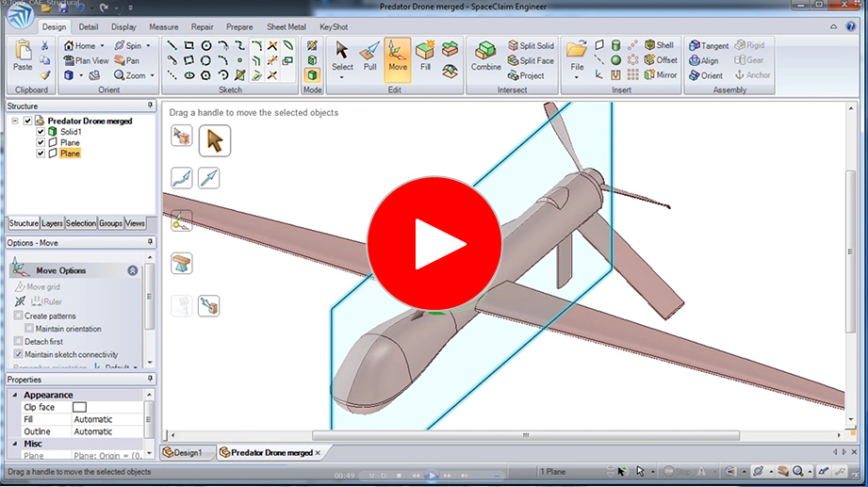Click the Insert plane icon

pyautogui.click(x=599, y=45)
